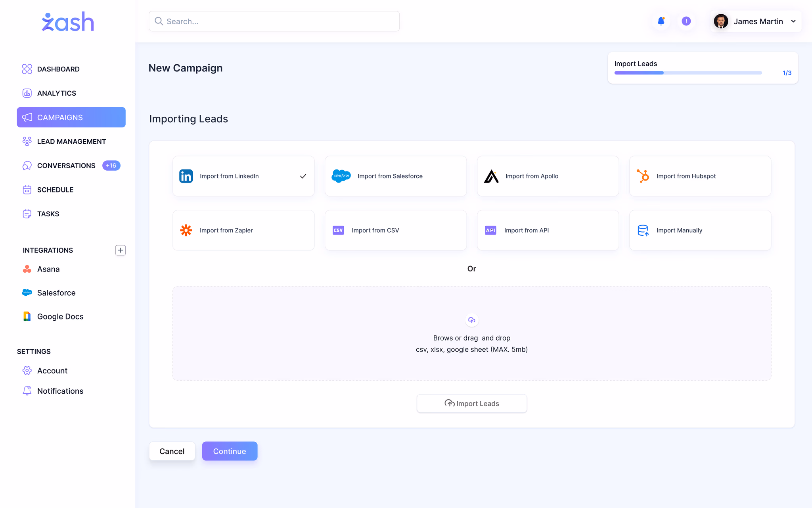
Task: Click the Search input field
Action: point(274,21)
